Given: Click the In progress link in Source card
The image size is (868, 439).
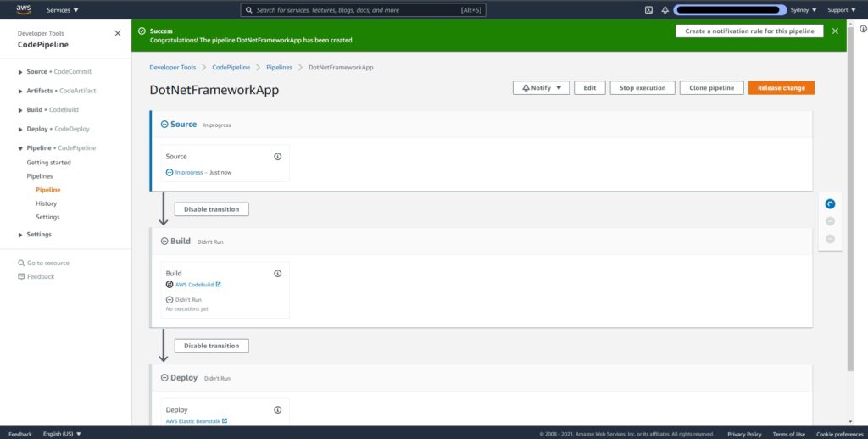Looking at the screenshot, I should click(x=189, y=173).
